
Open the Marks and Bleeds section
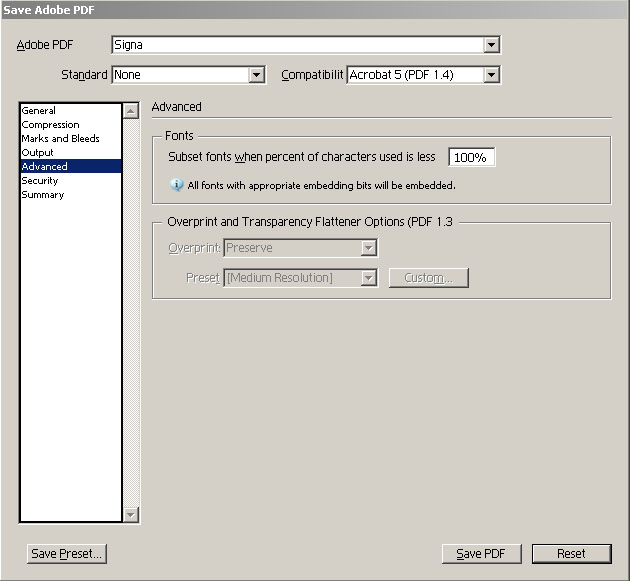[71, 139]
